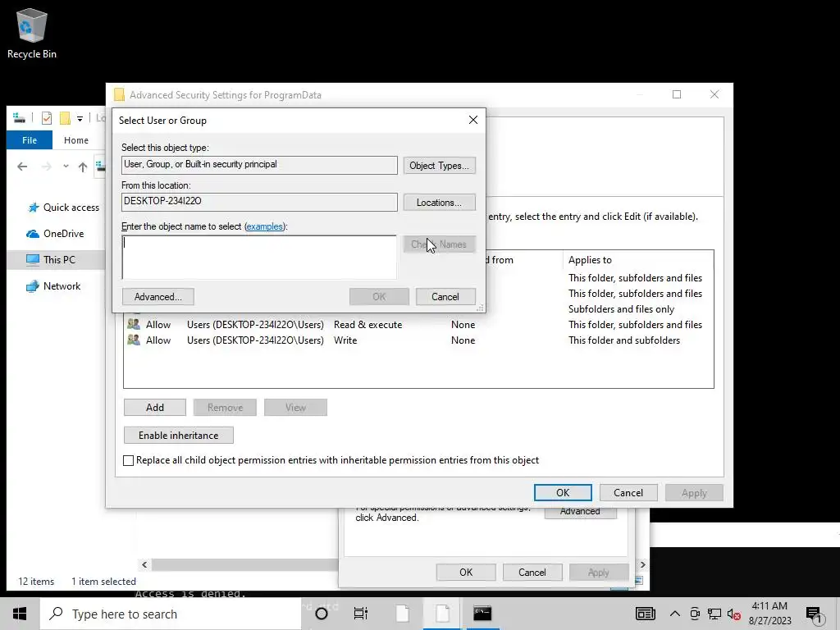Viewport: 840px width, 630px height.
Task: Open the notification center icon
Action: coord(815,615)
